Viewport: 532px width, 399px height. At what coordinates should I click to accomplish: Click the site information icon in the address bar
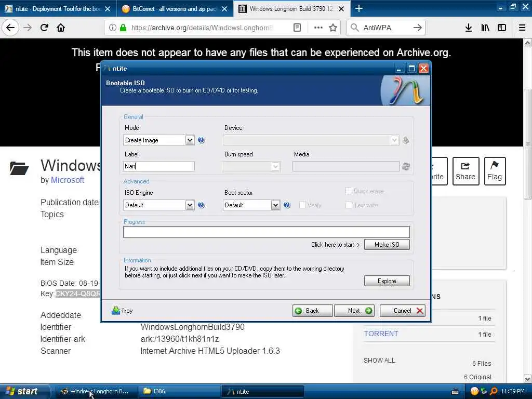113,28
